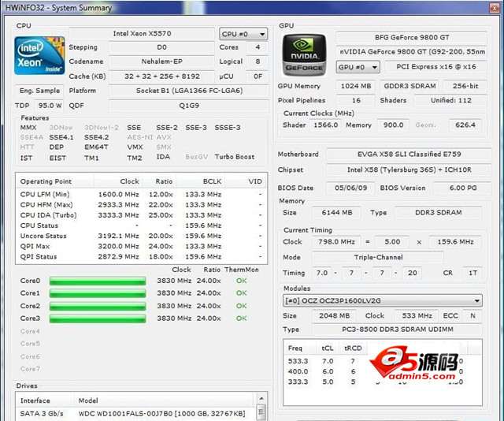Click the µCU 0F field
The height and width of the screenshot is (421, 504).
(x=258, y=76)
